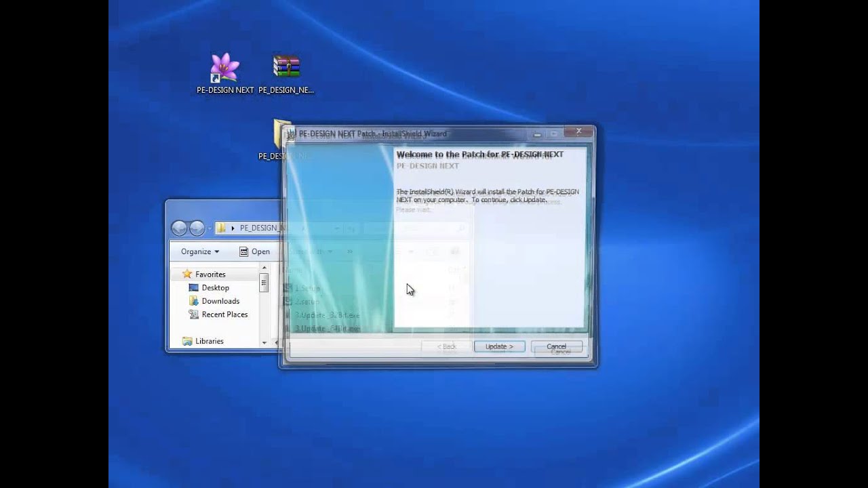
Task: Click Update in the InstallShield Wizard
Action: pyautogui.click(x=499, y=346)
